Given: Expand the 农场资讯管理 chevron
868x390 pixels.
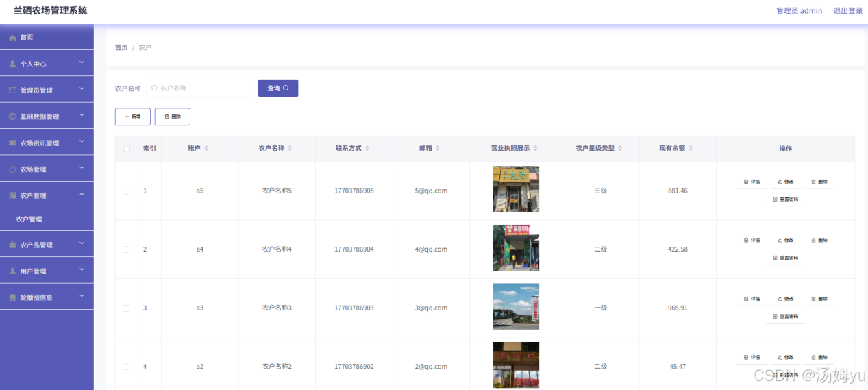Looking at the screenshot, I should click(x=82, y=142).
